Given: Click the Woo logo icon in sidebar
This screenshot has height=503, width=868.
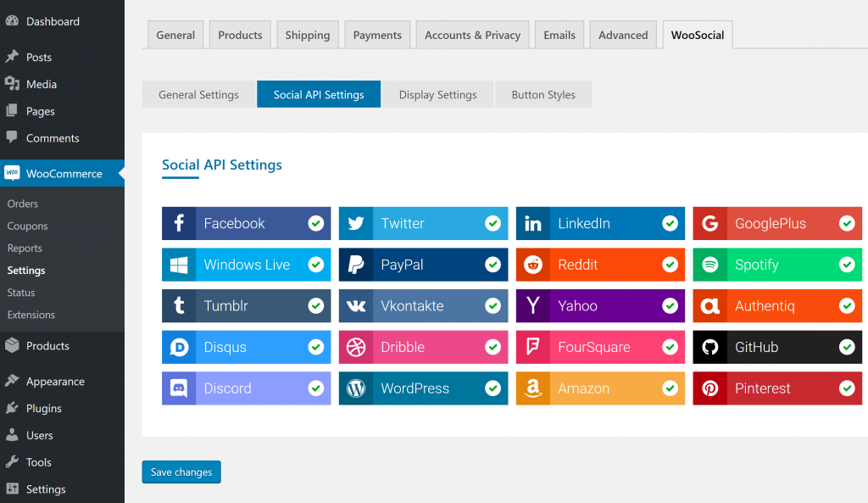Looking at the screenshot, I should 12,173.
